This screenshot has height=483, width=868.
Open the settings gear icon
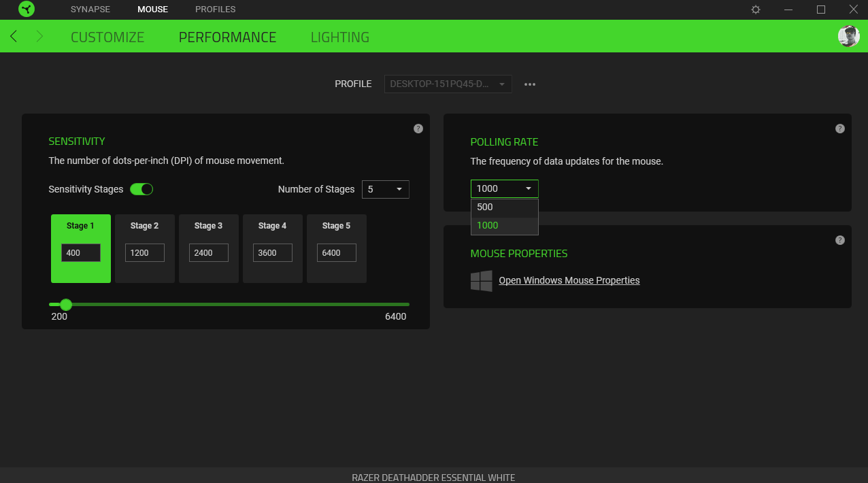tap(756, 10)
